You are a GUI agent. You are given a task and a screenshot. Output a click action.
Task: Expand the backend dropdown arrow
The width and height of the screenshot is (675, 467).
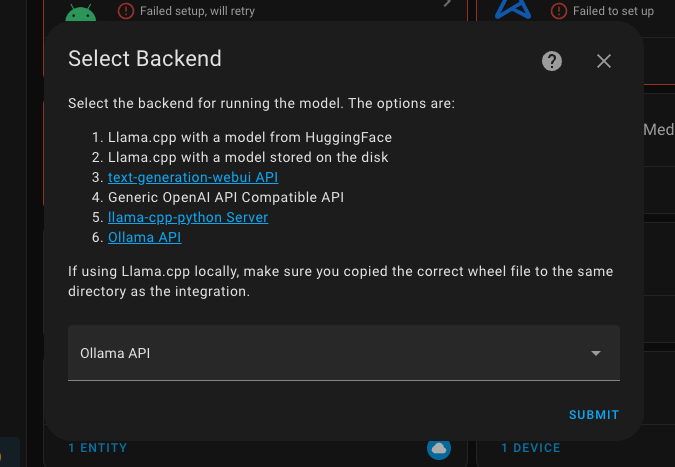coord(596,353)
